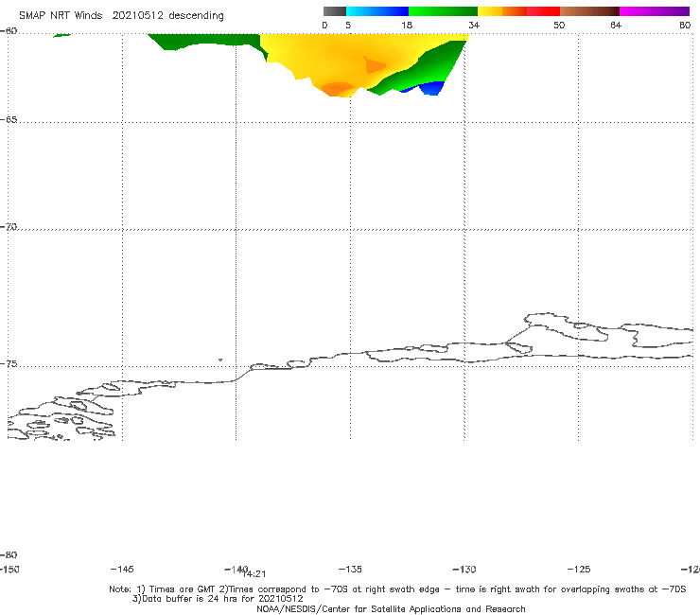Viewport: 700px width, 615px height.
Task: Click the 'Times are GMT' note line
Action: tap(397, 589)
